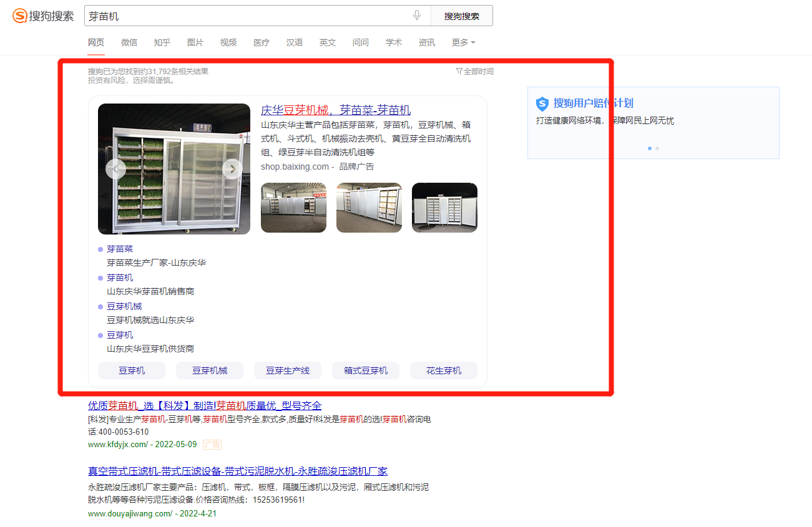Expand the 更多 dropdown menu
Screen dimensions: 812x527
click(x=464, y=42)
